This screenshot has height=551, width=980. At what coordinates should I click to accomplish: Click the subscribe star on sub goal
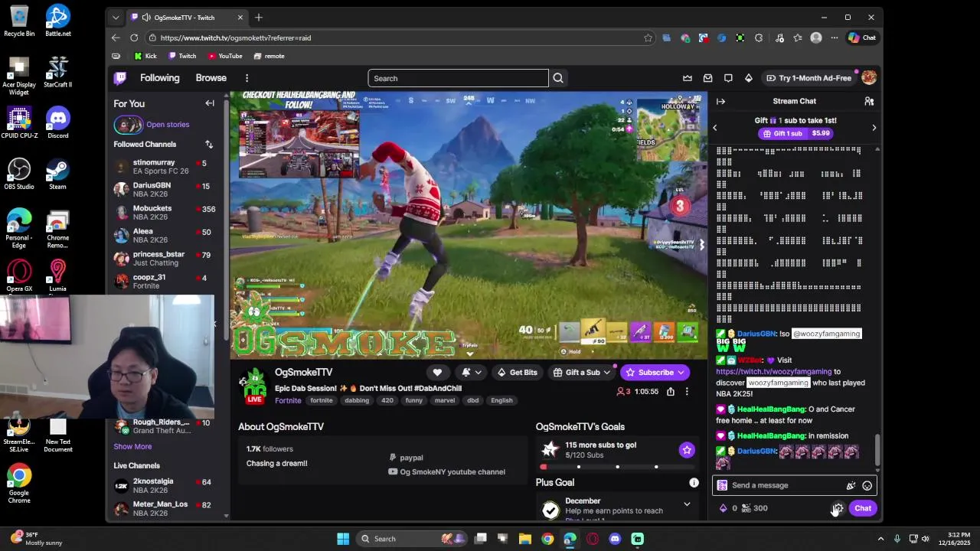(x=687, y=450)
